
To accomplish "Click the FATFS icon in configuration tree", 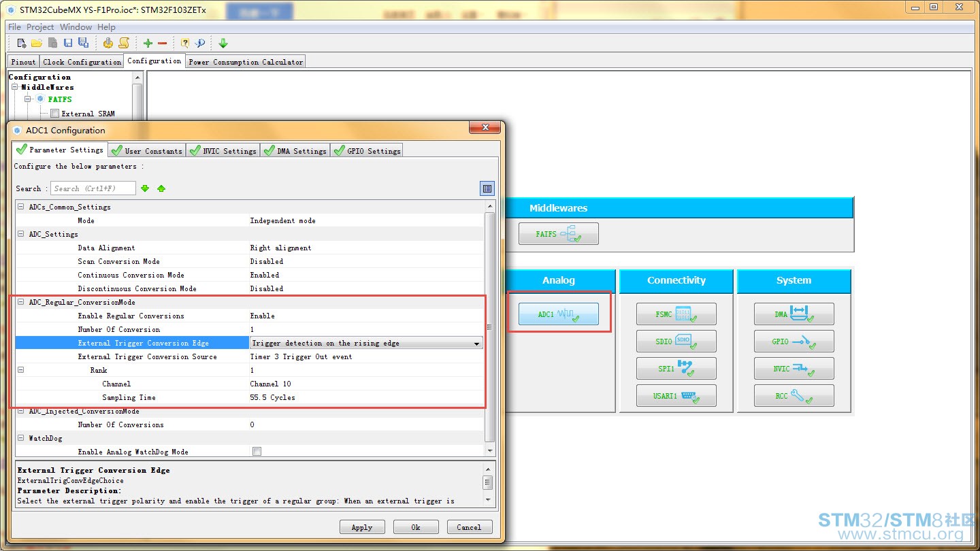I will coord(40,99).
